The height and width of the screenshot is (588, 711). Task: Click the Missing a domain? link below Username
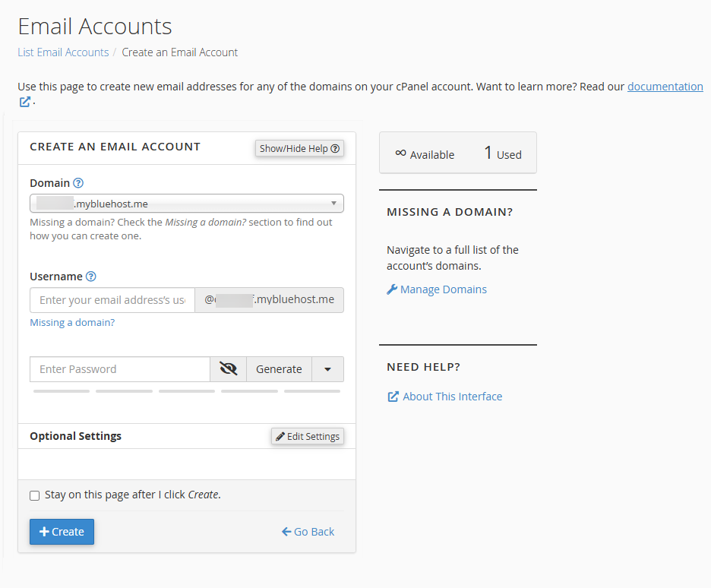coord(72,322)
